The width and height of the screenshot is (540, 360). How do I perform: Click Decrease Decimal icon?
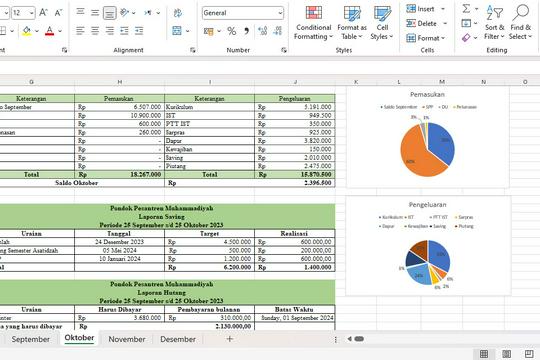[278, 31]
